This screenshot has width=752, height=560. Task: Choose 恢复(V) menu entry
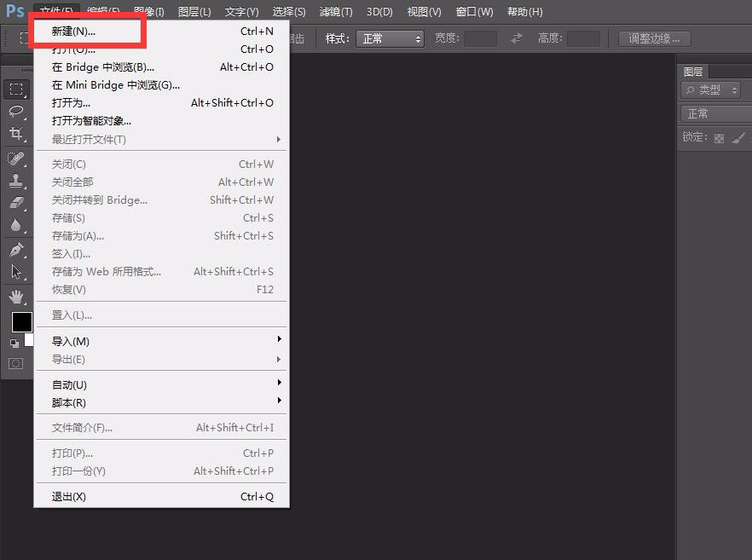pos(161,290)
